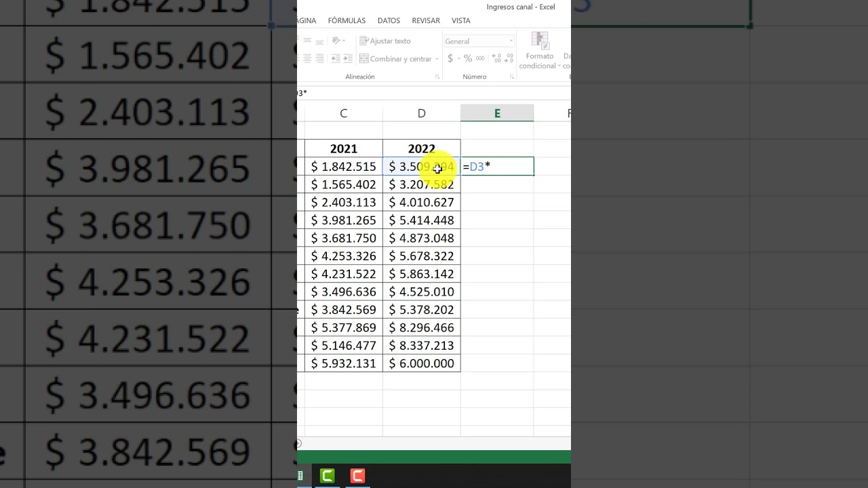Select cell with $ 5.378.202
The height and width of the screenshot is (488, 868).
(x=422, y=310)
